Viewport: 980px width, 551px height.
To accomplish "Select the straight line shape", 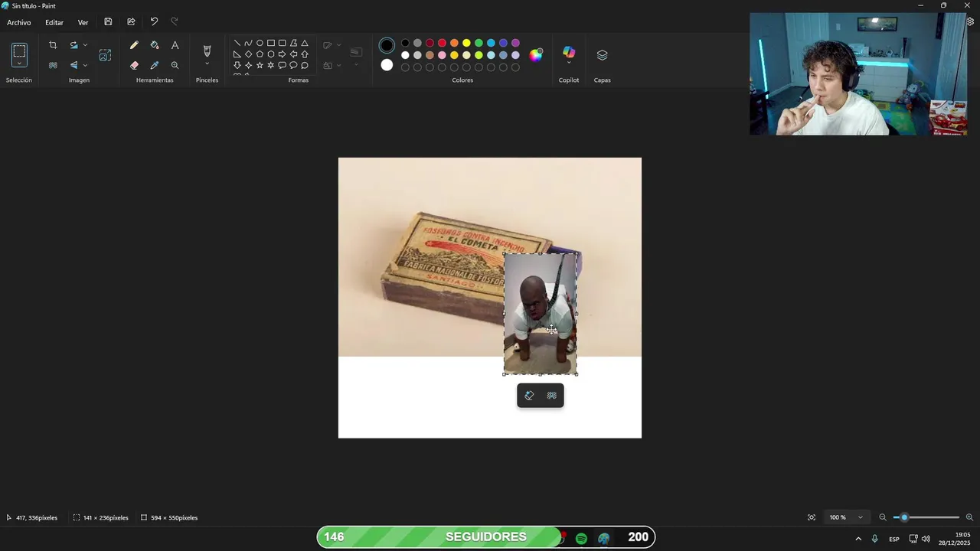I will tap(237, 43).
